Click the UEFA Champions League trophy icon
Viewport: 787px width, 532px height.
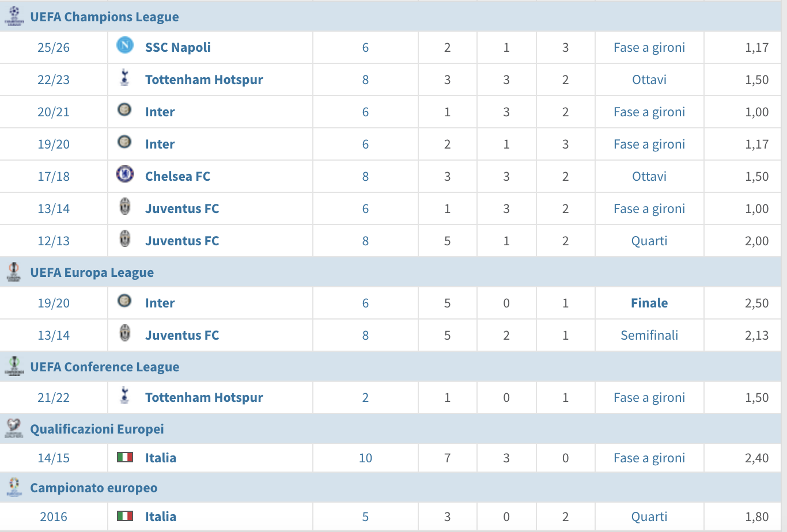(x=14, y=16)
